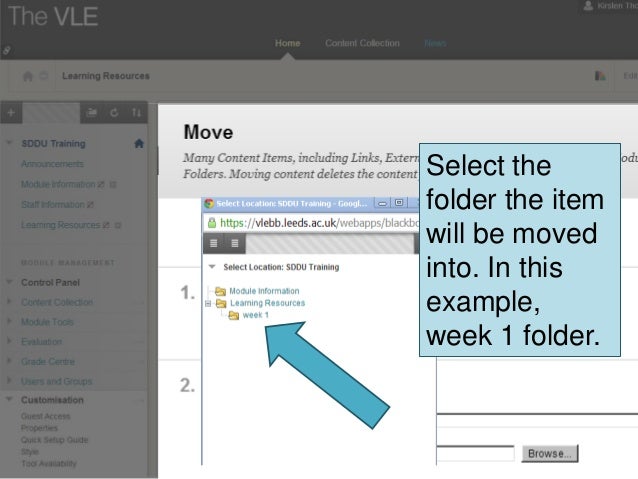Viewport: 638px width, 479px height.
Task: Minimize the Select Location popup window
Action: [x=382, y=203]
